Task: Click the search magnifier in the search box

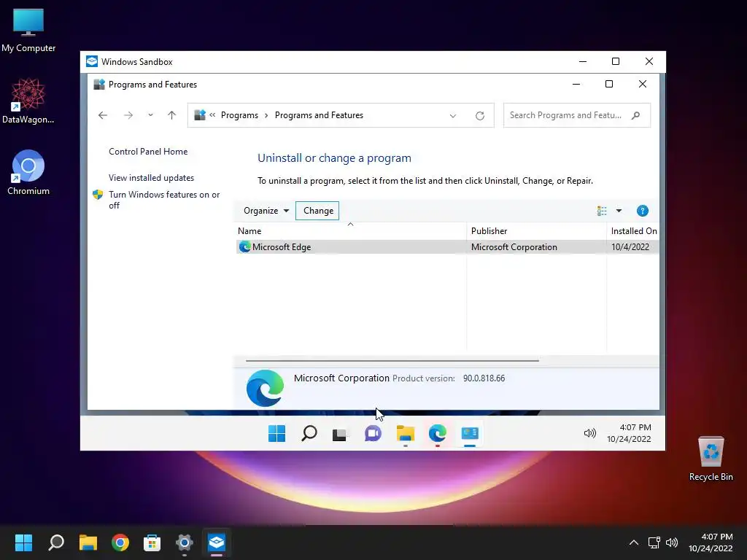Action: pos(635,115)
